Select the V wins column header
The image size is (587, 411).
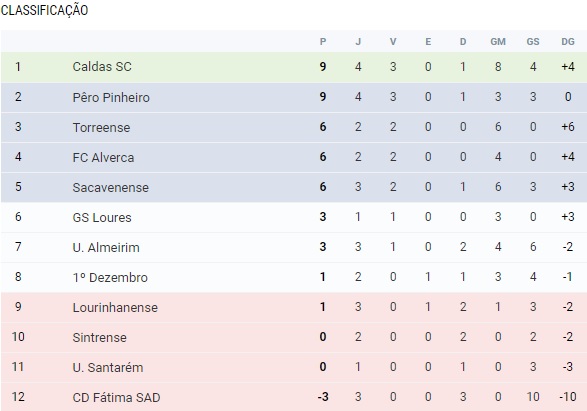click(x=393, y=42)
